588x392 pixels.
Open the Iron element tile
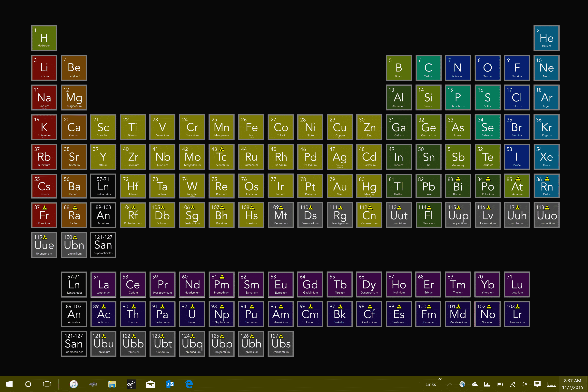point(251,127)
